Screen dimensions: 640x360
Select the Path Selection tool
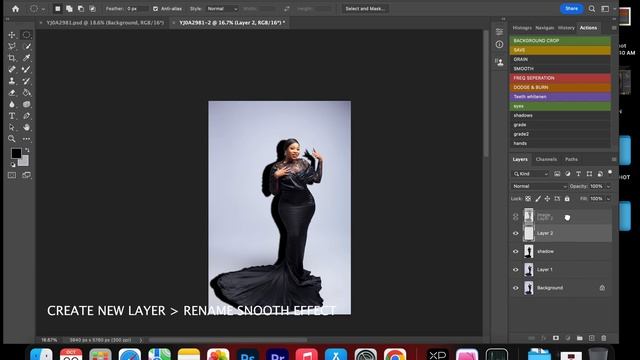pos(12,127)
